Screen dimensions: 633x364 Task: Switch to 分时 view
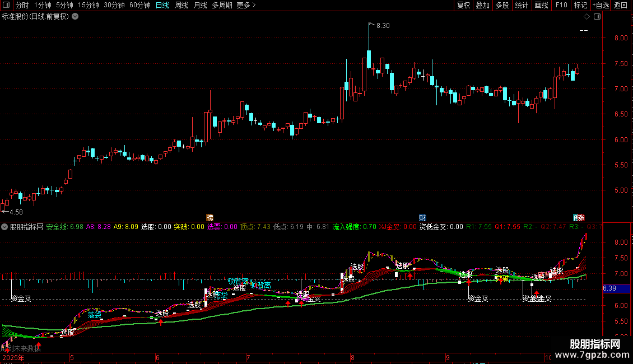(22, 5)
